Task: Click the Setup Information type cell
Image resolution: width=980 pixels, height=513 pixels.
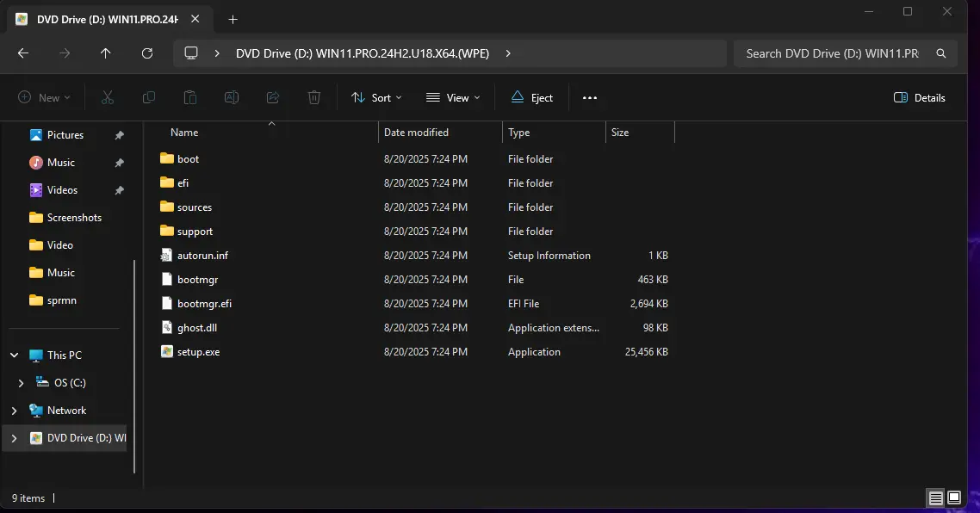Action: [549, 256]
